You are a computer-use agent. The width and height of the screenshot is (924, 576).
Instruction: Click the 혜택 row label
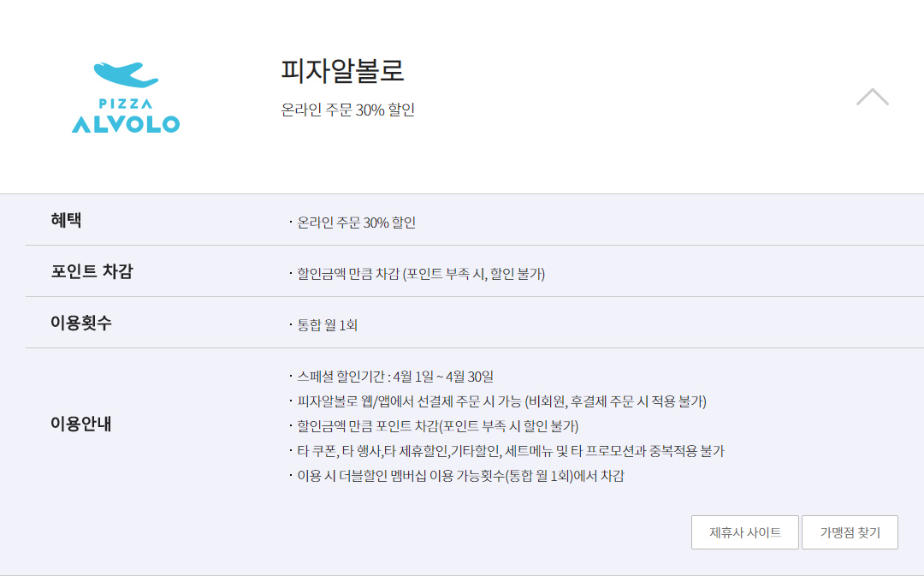pyautogui.click(x=64, y=220)
